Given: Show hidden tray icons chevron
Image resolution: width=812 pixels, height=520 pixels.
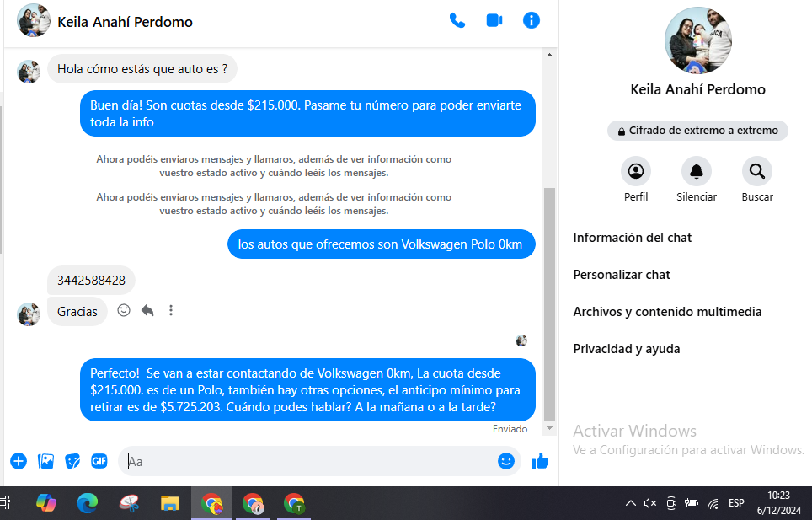Looking at the screenshot, I should [630, 503].
